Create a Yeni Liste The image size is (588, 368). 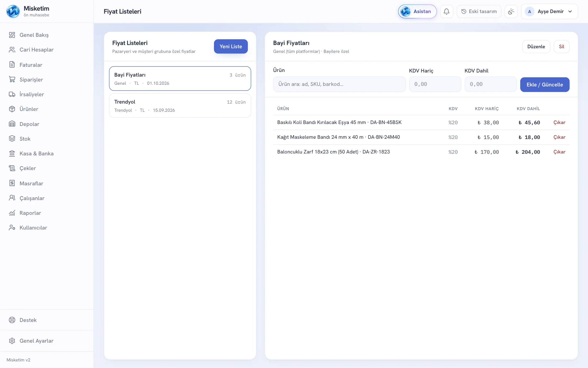click(x=231, y=46)
